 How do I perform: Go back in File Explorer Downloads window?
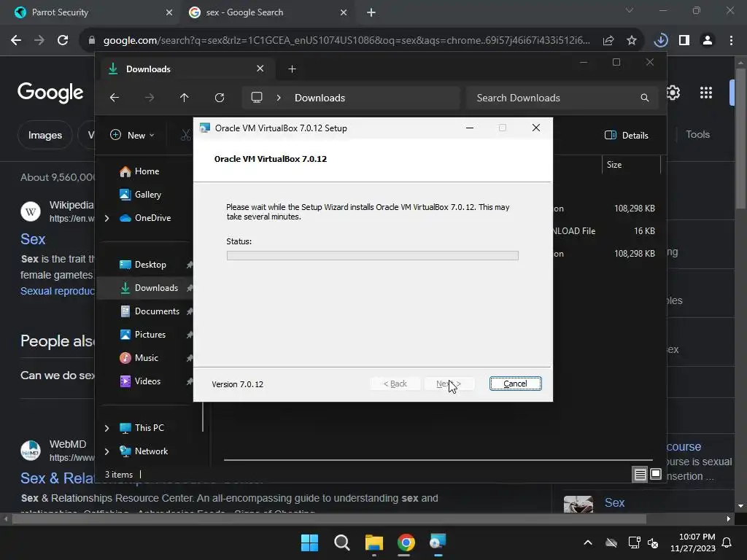(115, 98)
